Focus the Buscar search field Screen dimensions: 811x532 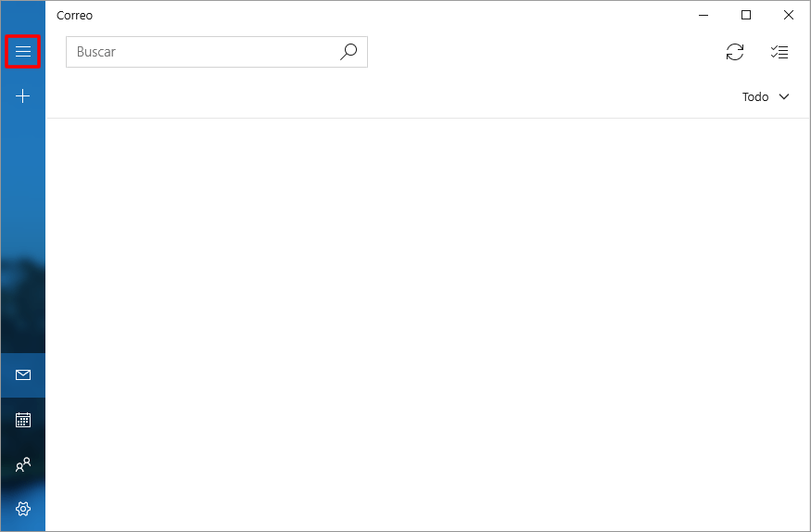pos(217,52)
